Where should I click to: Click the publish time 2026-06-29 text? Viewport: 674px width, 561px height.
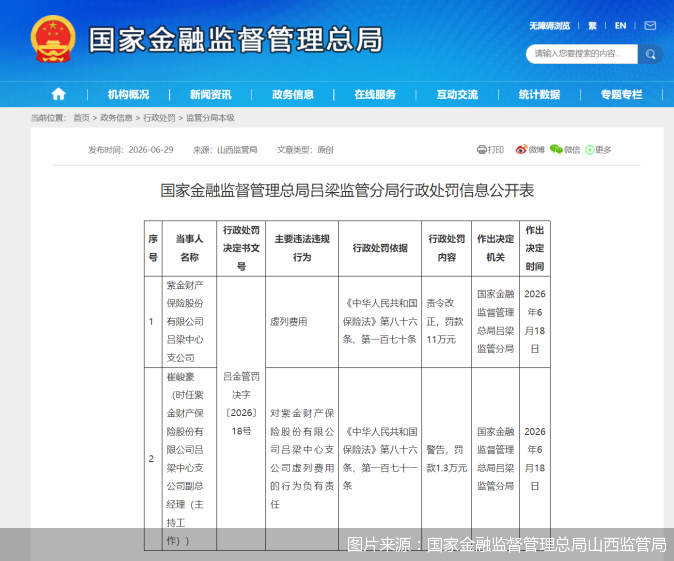(131, 150)
